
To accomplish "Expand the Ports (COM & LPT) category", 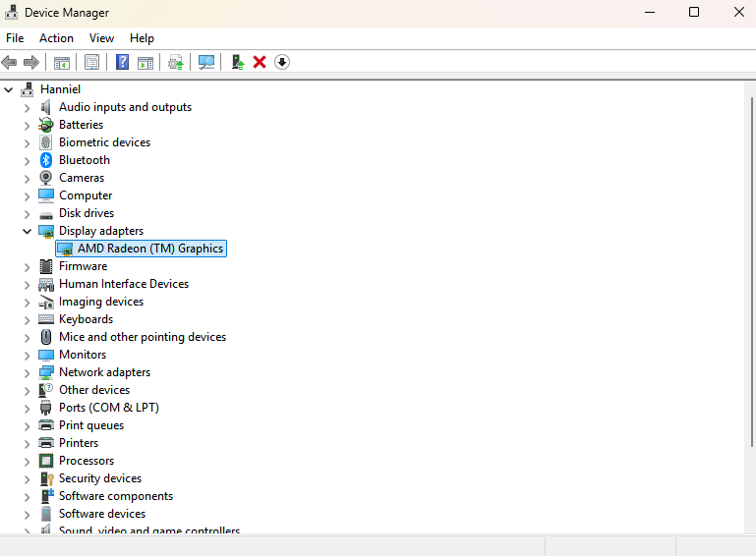I will [x=27, y=409].
